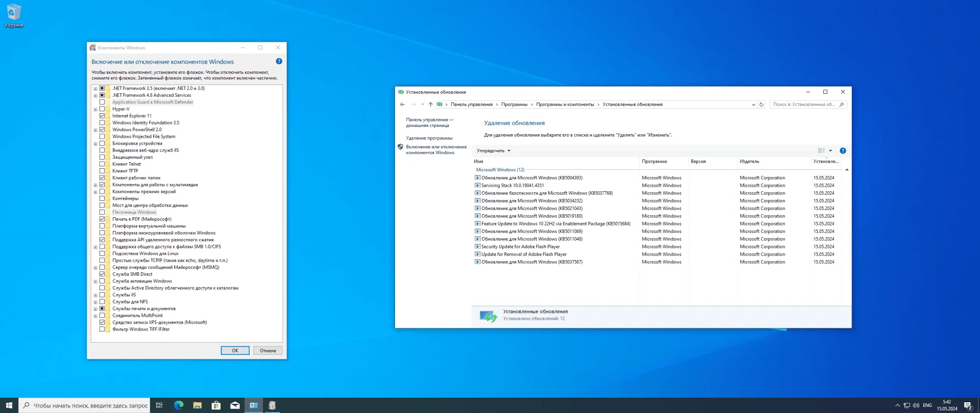Open the volume icon in the system tray
980x413 pixels.
[916, 405]
